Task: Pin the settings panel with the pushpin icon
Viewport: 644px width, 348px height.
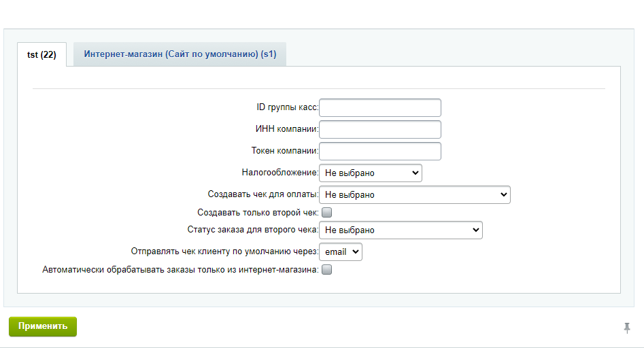Action: [627, 328]
